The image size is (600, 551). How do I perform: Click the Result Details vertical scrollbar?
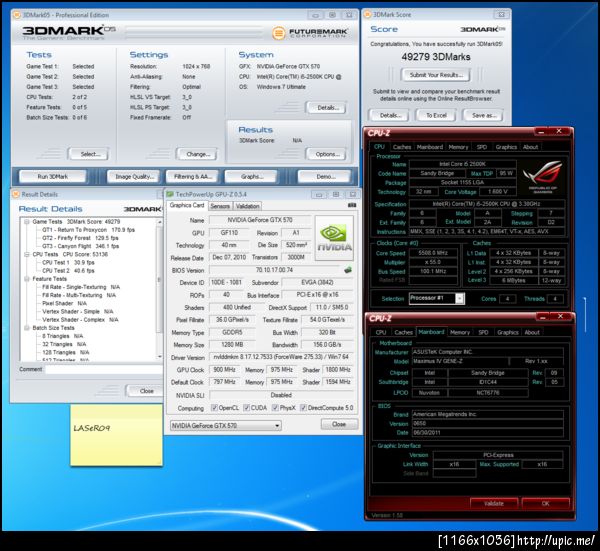[159, 289]
